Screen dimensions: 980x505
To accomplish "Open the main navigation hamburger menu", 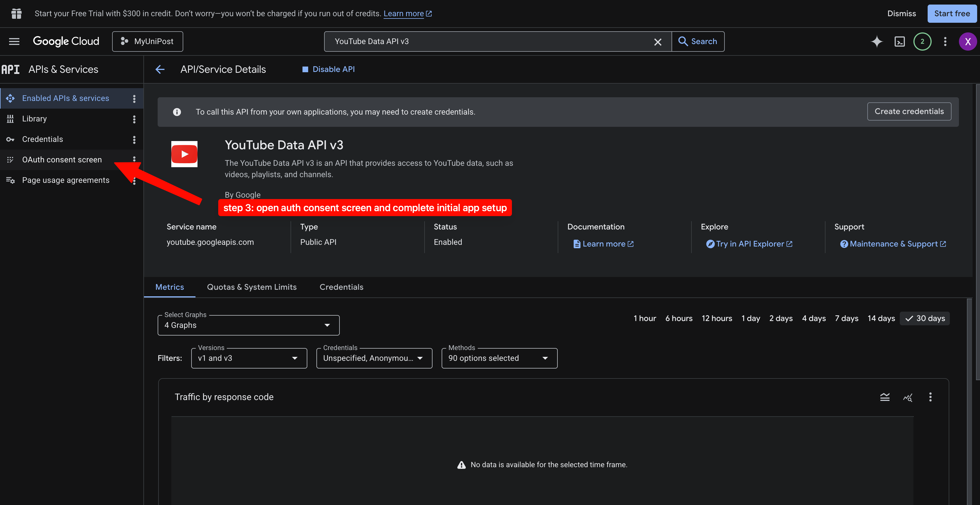I will pos(14,42).
